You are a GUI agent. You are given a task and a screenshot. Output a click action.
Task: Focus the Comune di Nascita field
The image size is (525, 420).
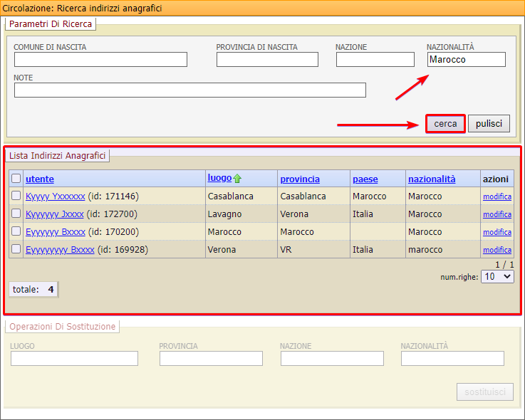(100, 60)
